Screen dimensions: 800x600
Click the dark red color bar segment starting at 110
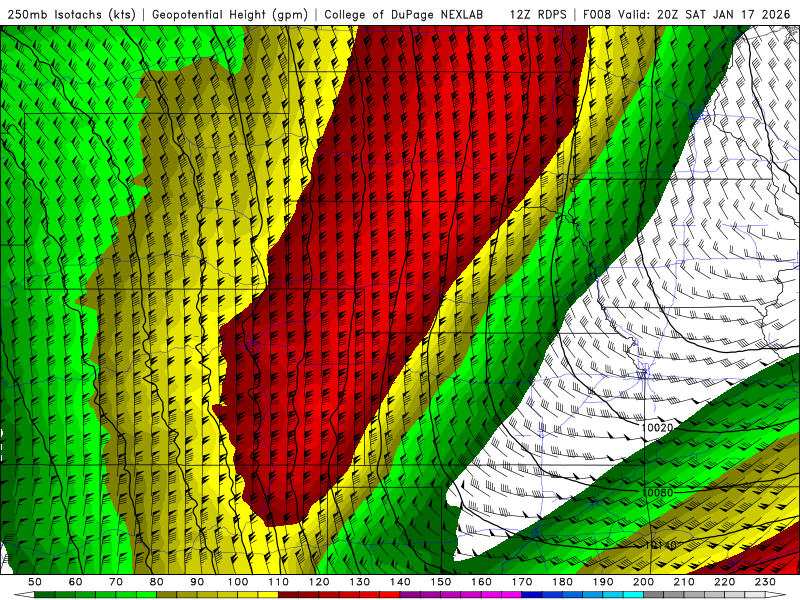pyautogui.click(x=289, y=595)
